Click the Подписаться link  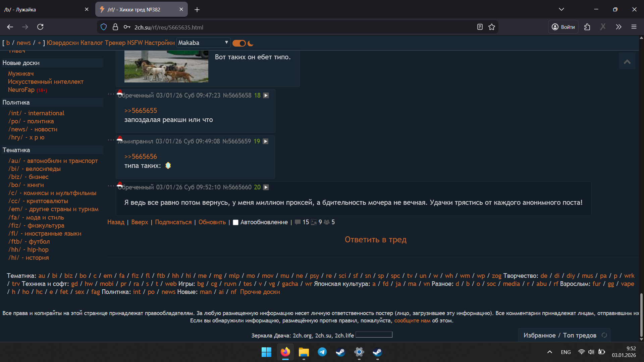(173, 222)
